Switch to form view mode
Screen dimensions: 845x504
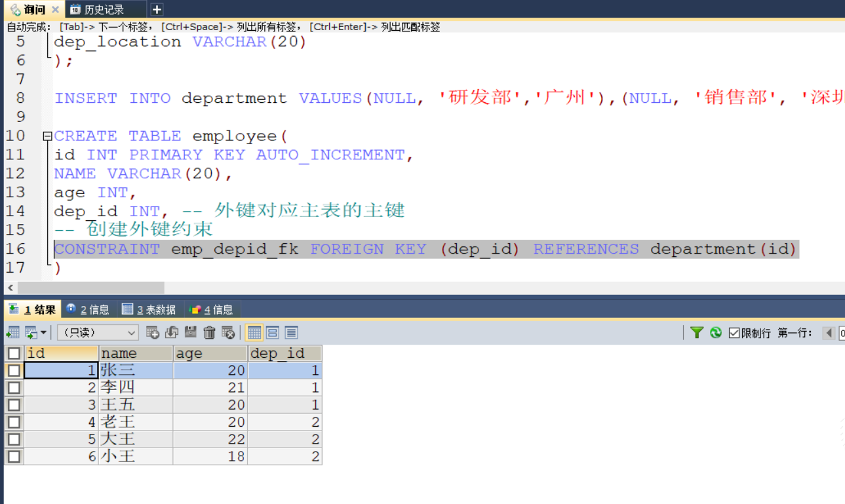click(273, 333)
